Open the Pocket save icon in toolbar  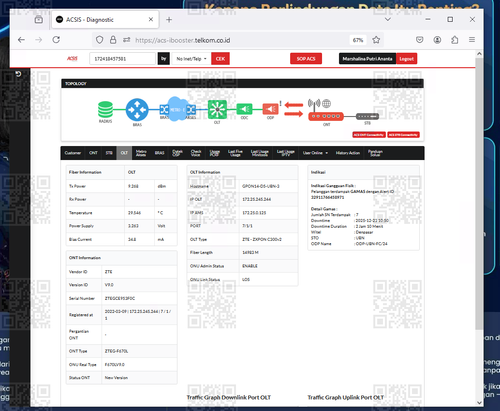420,40
